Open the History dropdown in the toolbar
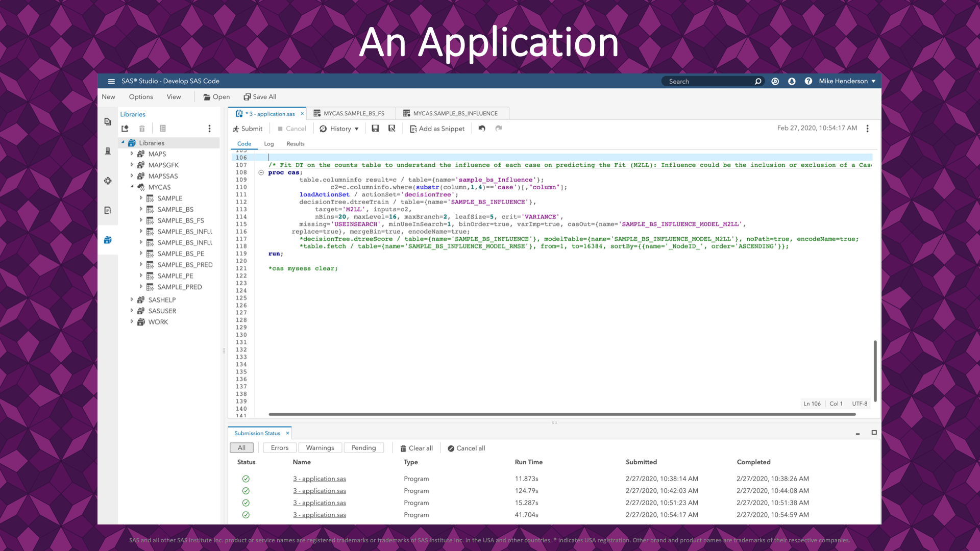The width and height of the screenshot is (980, 551). 339,129
